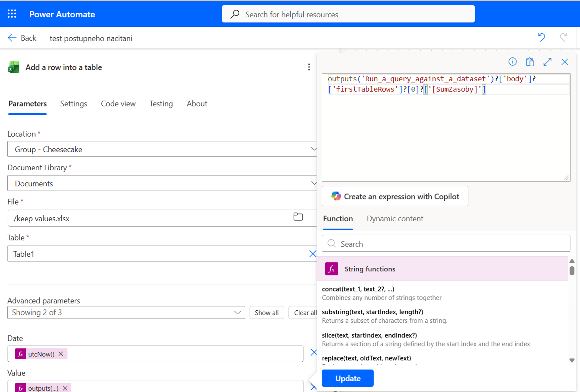The height and width of the screenshot is (392, 580).
Task: Click Create an expression with Copilot
Action: [x=395, y=196]
